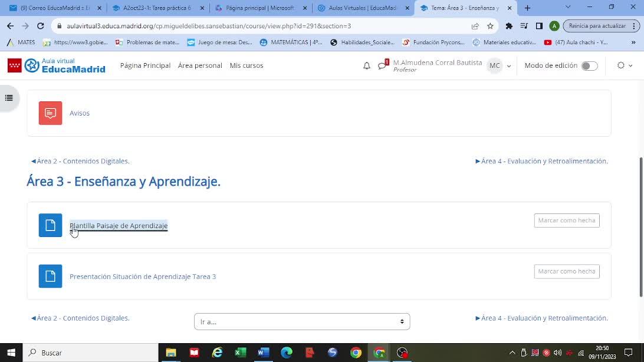
Task: Toggle Modo de edición switch
Action: (x=589, y=65)
